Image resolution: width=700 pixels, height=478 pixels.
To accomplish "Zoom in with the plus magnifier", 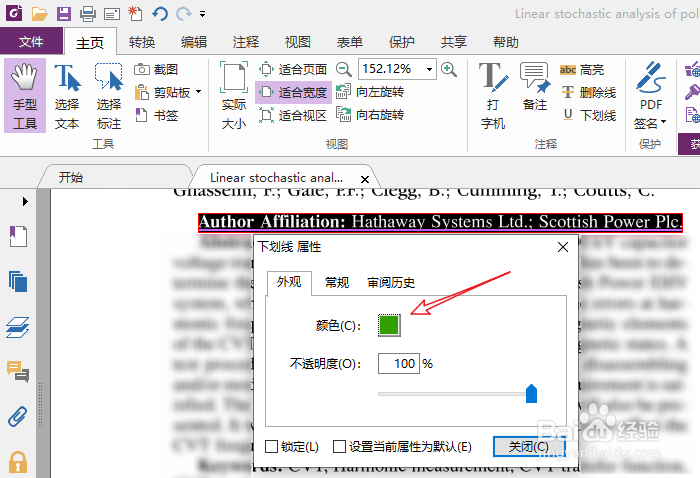I will coord(449,69).
